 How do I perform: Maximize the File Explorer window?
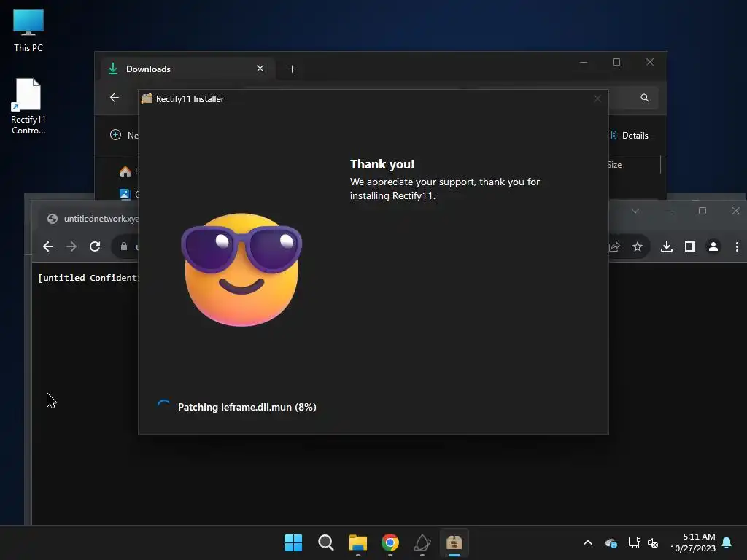(616, 63)
